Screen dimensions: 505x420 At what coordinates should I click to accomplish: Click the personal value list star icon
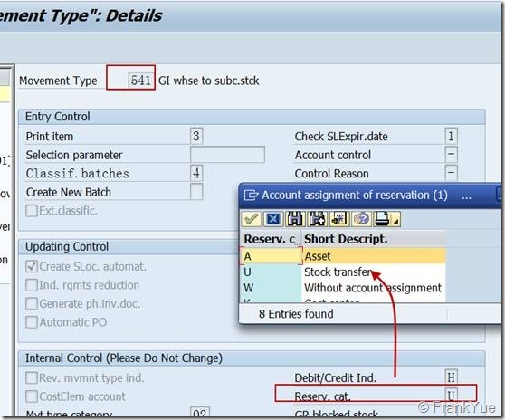pyautogui.click(x=339, y=219)
